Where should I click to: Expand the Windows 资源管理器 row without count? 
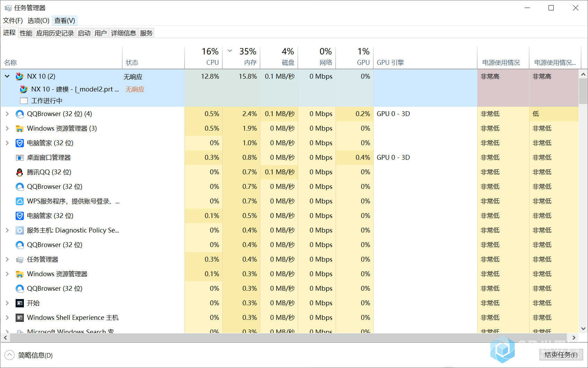(7, 274)
